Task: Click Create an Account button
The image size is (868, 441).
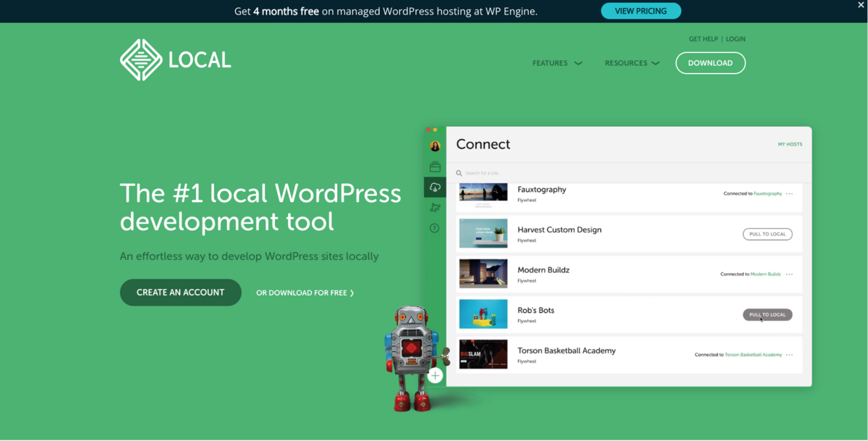Action: [181, 293]
